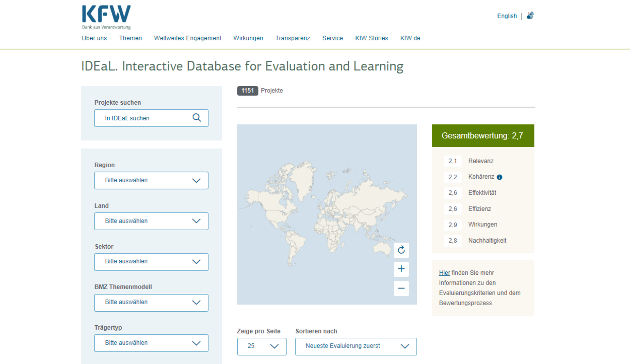Go to KfW Stories
Viewport: 630px width, 364px height.
click(x=371, y=38)
